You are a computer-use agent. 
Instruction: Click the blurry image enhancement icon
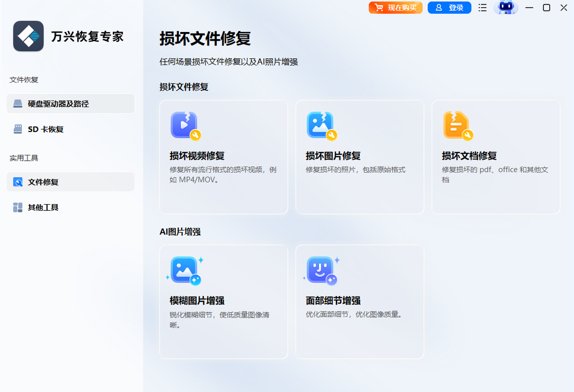point(185,270)
